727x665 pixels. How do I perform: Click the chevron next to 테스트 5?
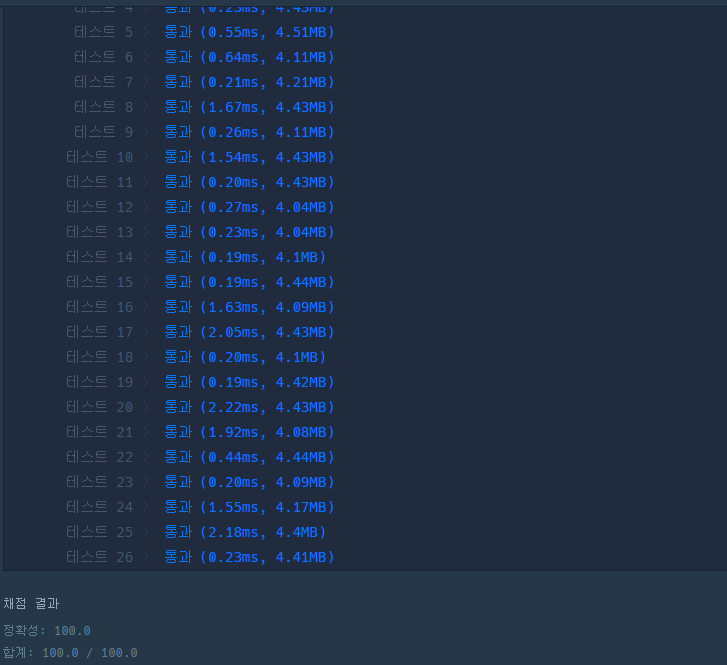(146, 32)
